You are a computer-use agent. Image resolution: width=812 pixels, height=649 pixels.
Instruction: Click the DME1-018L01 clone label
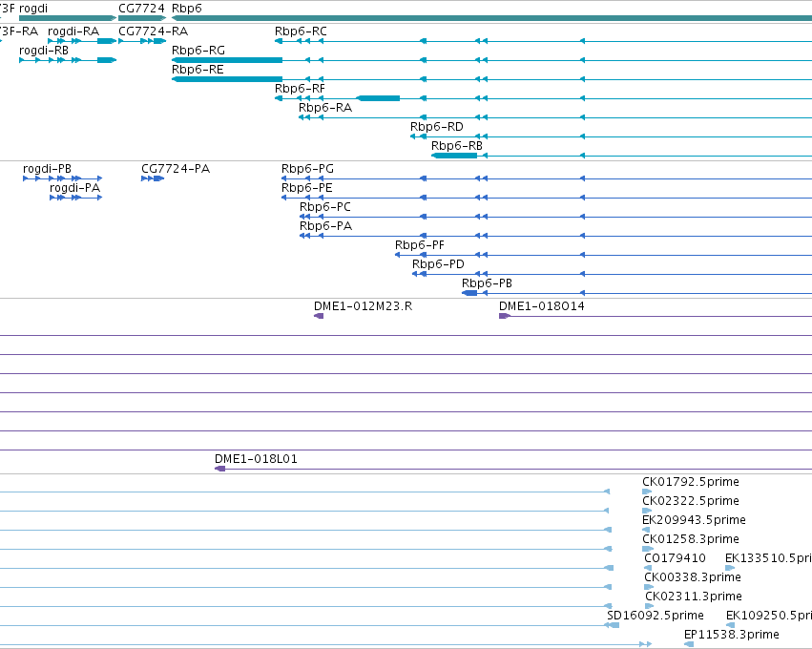[x=256, y=459]
